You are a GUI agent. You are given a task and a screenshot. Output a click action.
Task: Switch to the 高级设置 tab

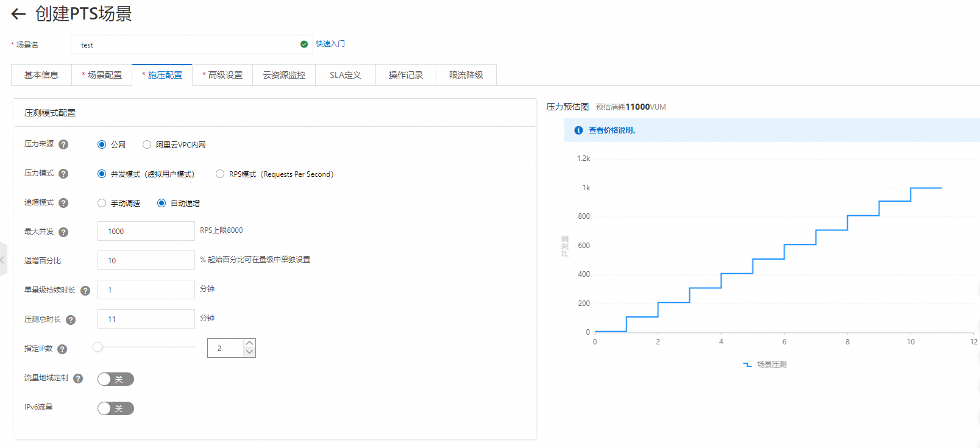click(x=222, y=75)
